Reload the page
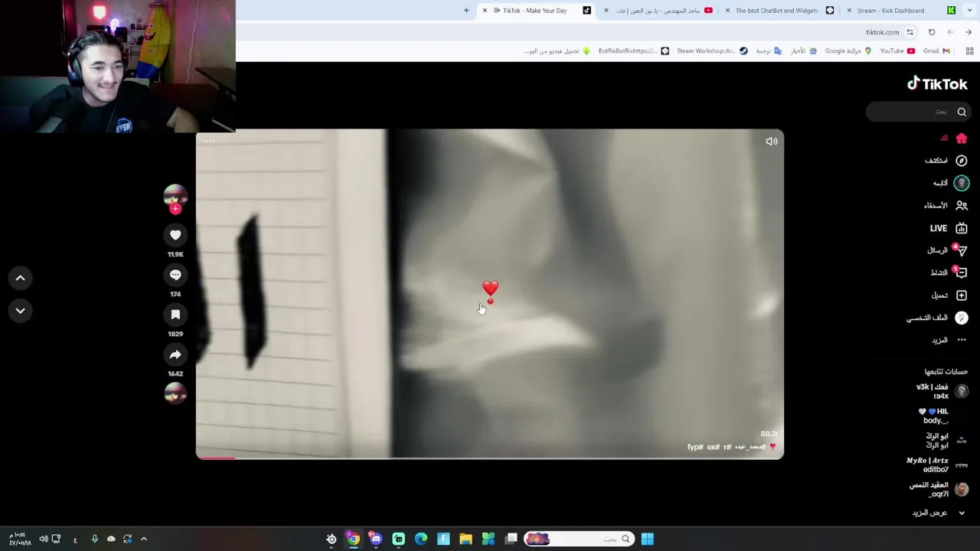 click(x=932, y=32)
